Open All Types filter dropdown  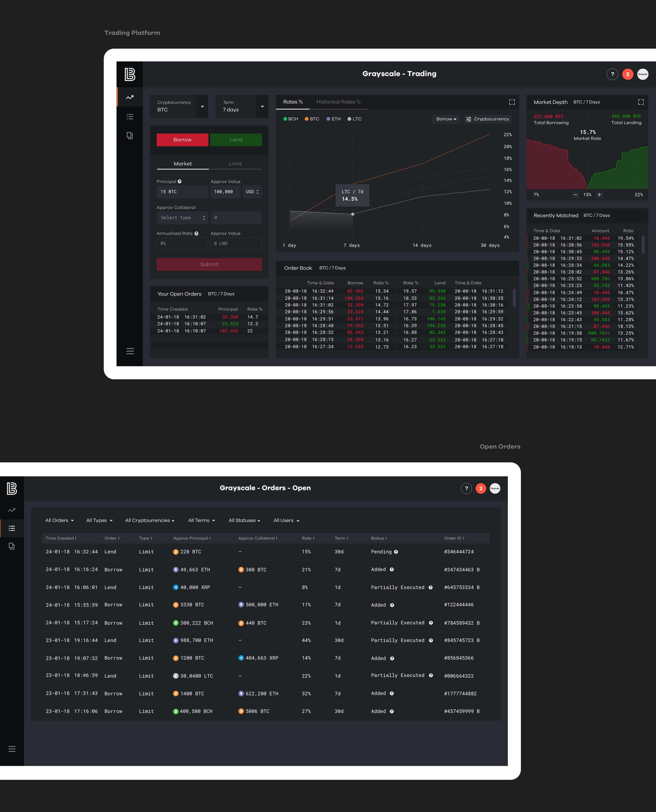(99, 520)
